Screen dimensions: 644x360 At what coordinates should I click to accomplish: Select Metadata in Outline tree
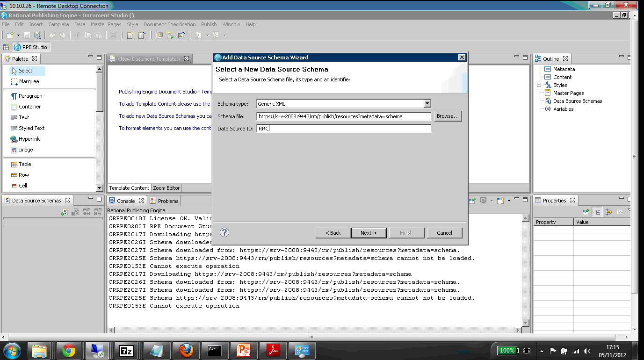[x=560, y=69]
